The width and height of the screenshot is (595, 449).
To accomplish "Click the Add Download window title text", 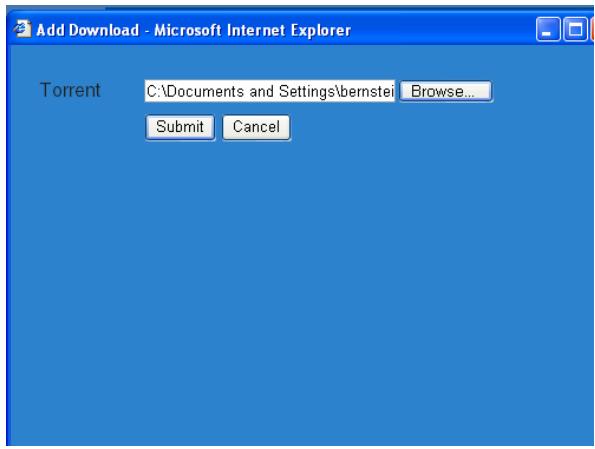I will pyautogui.click(x=194, y=30).
